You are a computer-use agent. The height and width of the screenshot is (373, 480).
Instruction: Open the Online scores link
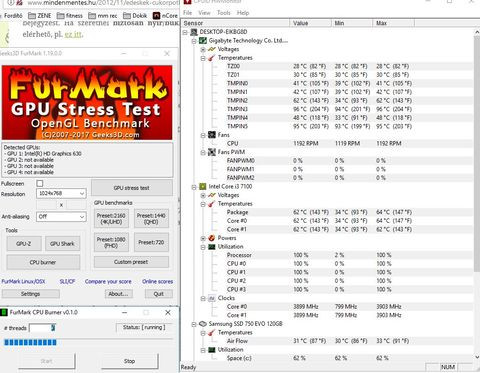point(157,282)
